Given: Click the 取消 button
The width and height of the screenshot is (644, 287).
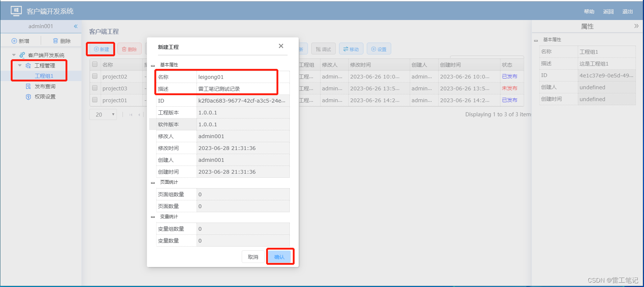Looking at the screenshot, I should click(x=253, y=257).
